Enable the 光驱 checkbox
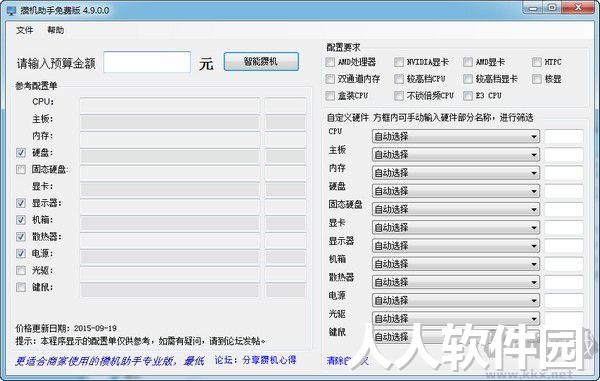 tap(21, 270)
